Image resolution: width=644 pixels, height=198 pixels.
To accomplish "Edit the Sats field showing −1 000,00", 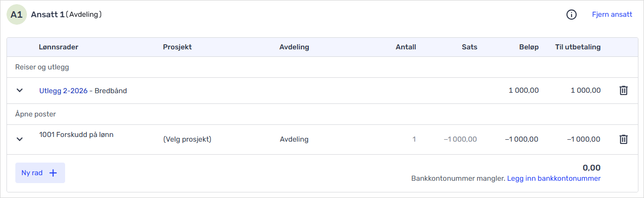I will tap(460, 139).
